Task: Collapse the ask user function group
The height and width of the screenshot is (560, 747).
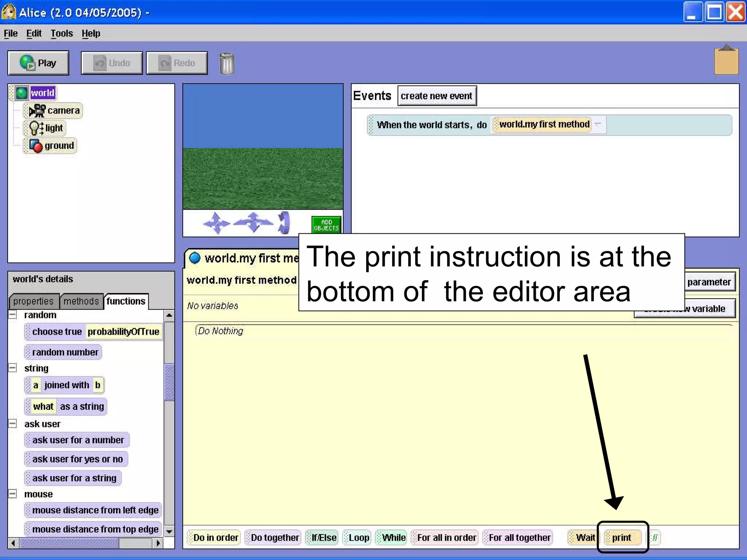Action: pos(12,424)
